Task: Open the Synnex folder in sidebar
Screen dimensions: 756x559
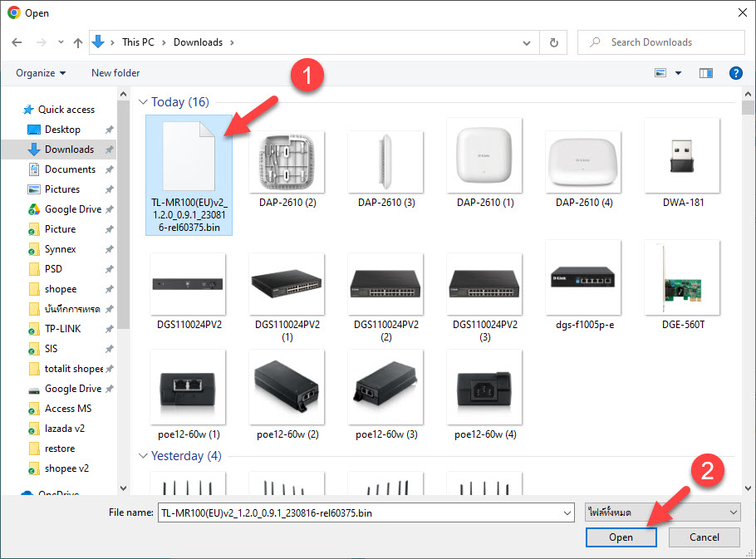Action: pos(60,249)
